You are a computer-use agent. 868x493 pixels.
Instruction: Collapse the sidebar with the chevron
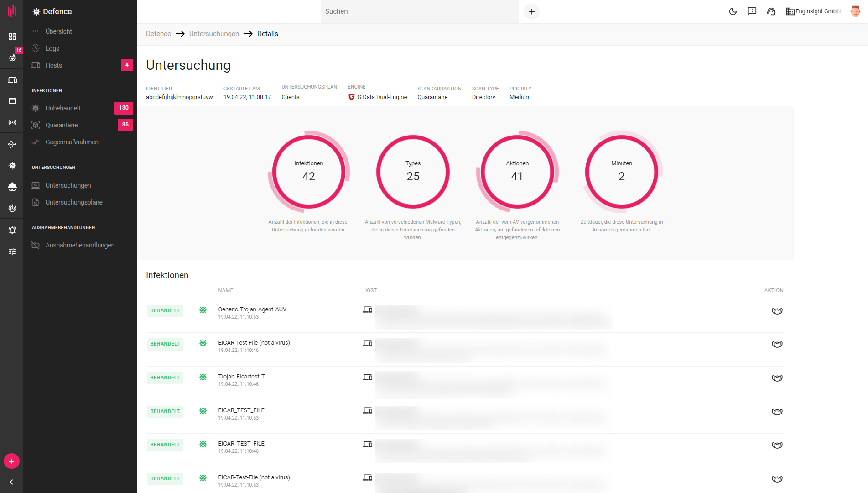click(11, 482)
